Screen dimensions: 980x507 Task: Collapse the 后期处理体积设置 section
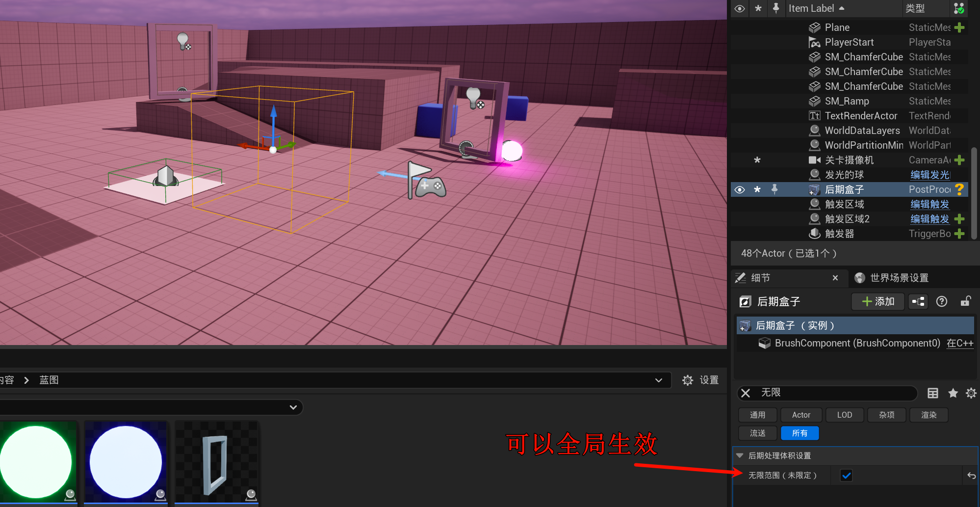(x=740, y=455)
